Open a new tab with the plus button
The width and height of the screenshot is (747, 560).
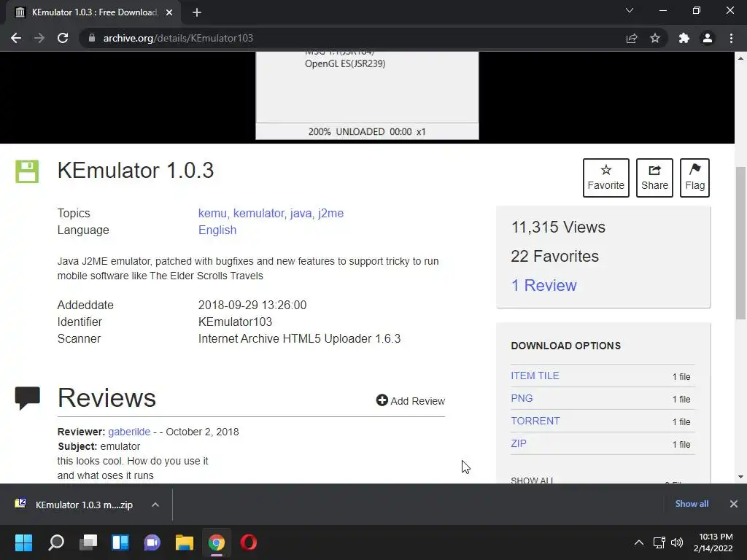(197, 12)
